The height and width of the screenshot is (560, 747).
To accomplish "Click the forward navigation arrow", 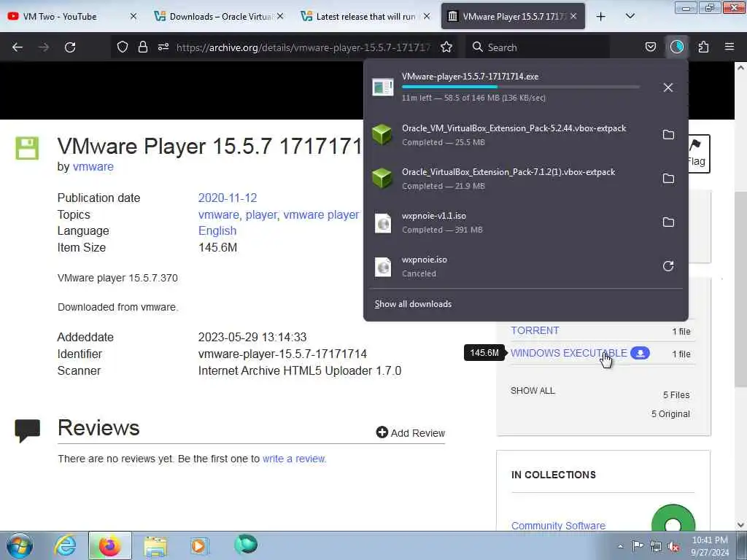I will point(43,47).
